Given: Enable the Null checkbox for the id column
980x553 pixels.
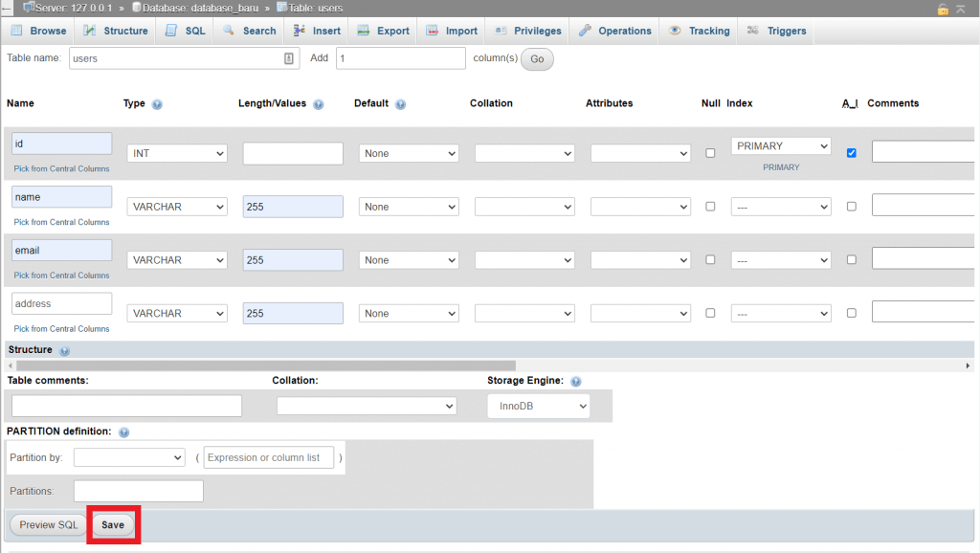Looking at the screenshot, I should tap(711, 152).
